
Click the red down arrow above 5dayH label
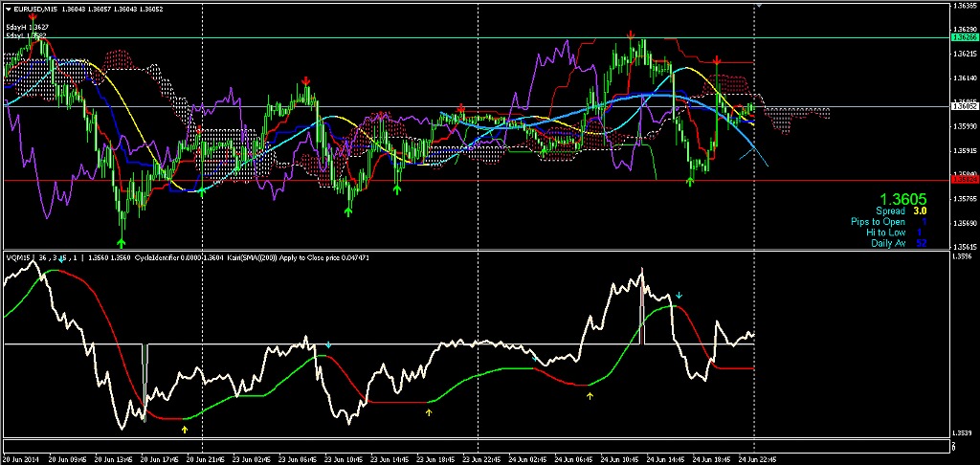(x=33, y=16)
